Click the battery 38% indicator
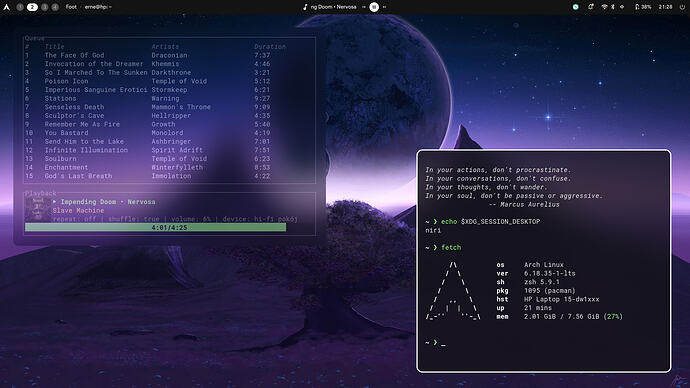 pos(642,7)
